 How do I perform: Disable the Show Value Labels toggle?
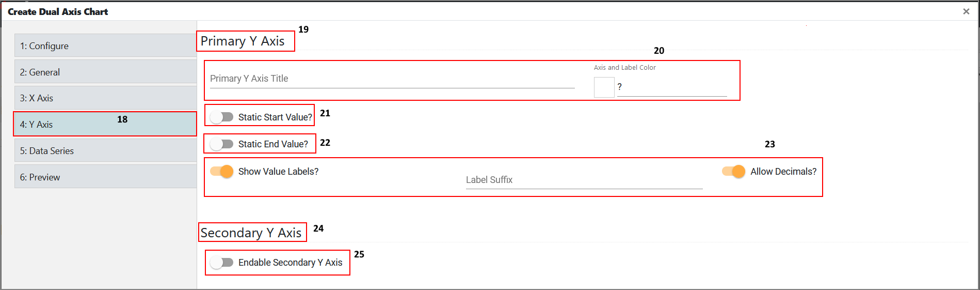222,171
